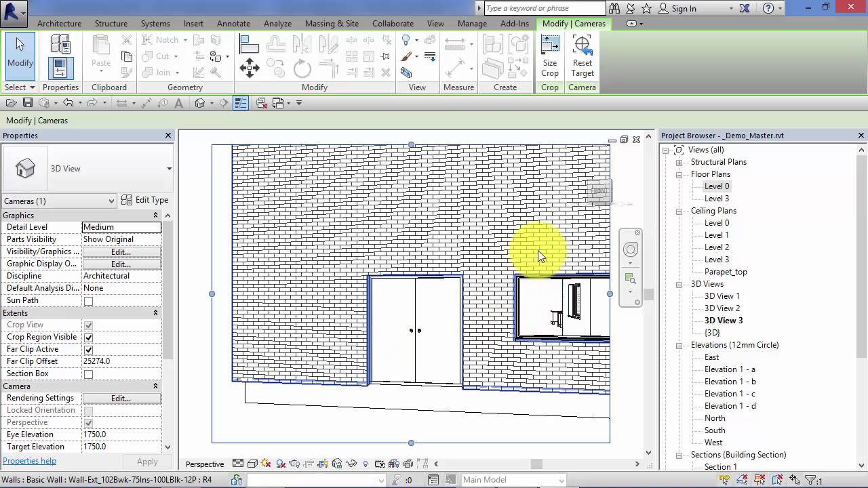Click the filter icon in status bar
This screenshot has height=488, width=868.
[810, 480]
